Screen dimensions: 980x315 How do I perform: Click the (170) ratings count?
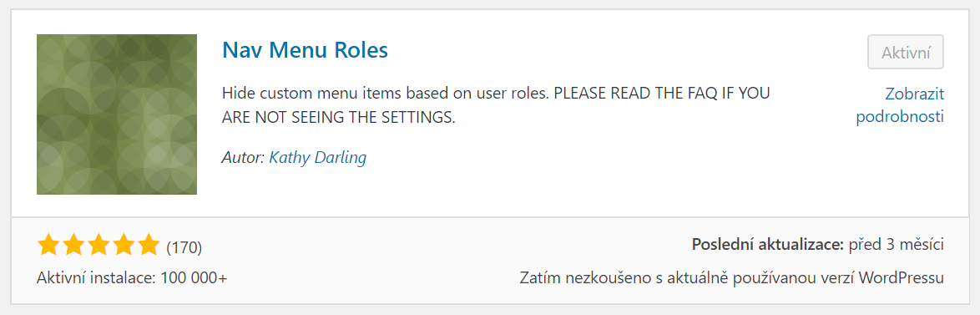184,248
